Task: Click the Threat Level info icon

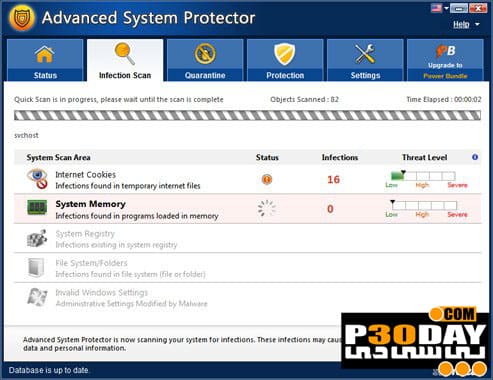Action: click(475, 157)
